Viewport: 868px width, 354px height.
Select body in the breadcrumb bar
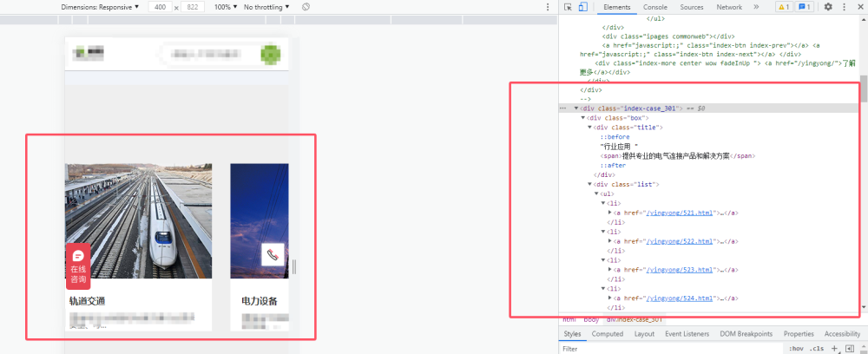[x=591, y=319]
